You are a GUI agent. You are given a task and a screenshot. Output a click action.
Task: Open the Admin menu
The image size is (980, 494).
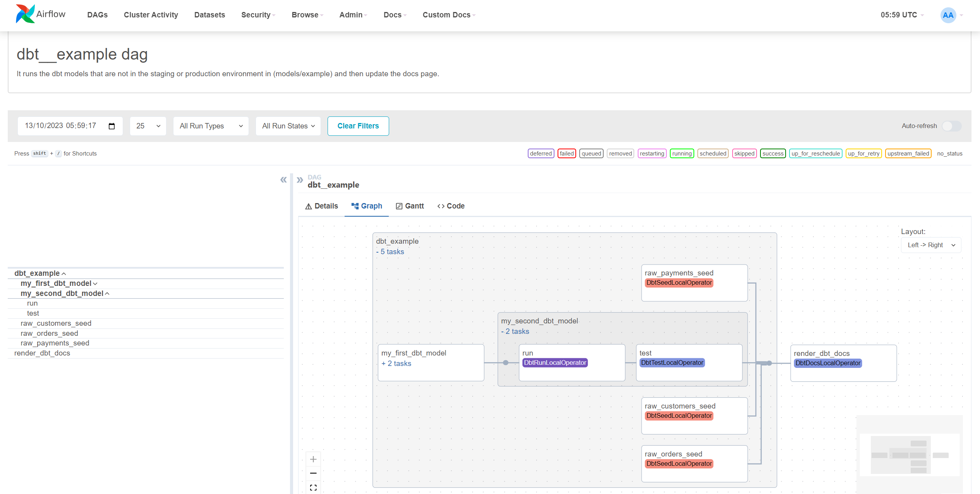(353, 15)
